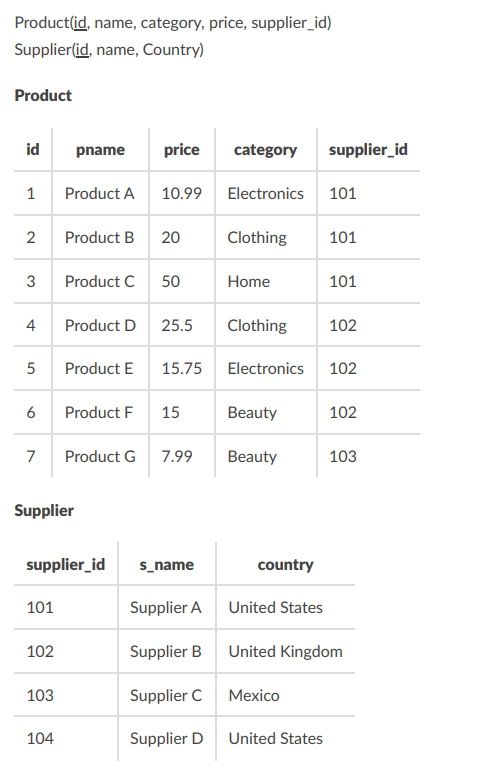
Task: Click supplier id 104 cell
Action: click(x=40, y=738)
